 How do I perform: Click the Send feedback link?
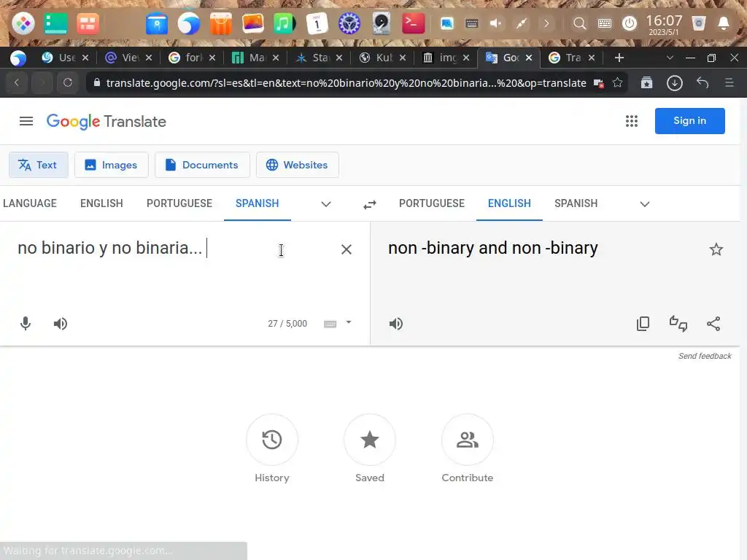tap(705, 356)
